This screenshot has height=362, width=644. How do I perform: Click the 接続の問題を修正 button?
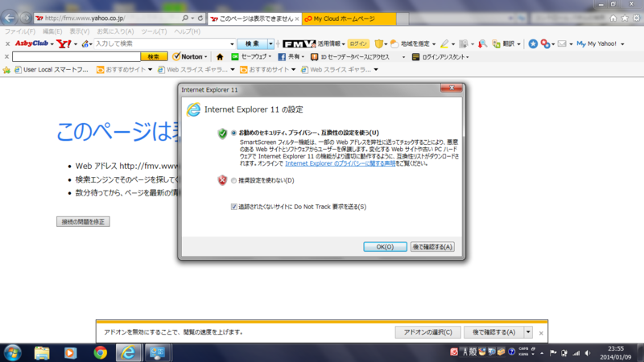(83, 222)
